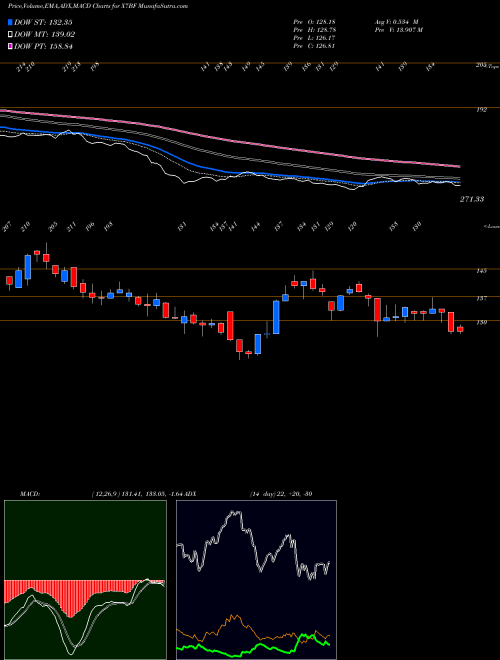Open the MACD histogram panel
The image size is (500, 660).
click(x=85, y=580)
